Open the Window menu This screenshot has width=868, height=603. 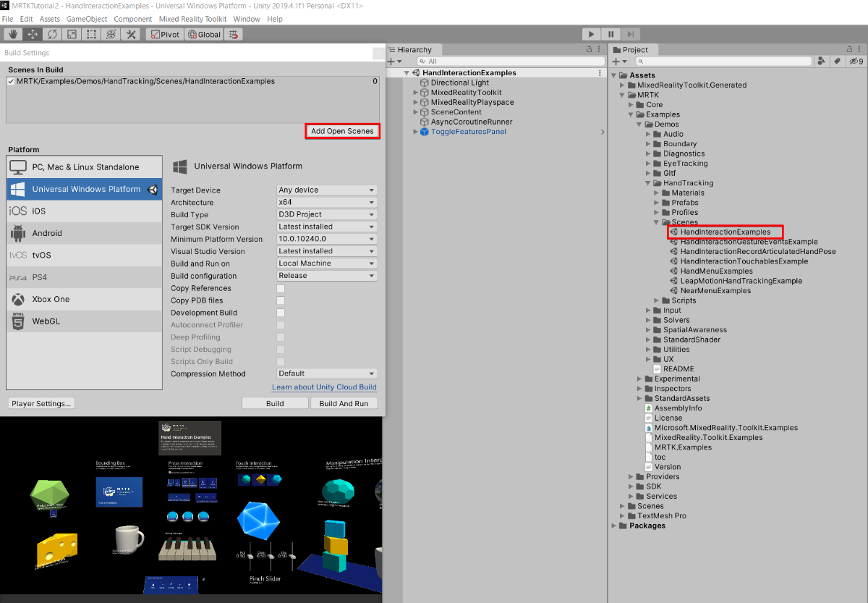pos(247,19)
